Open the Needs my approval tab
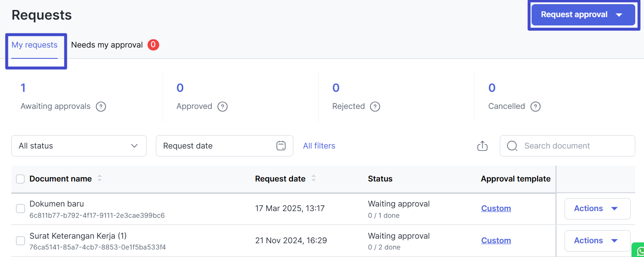The image size is (644, 257). point(107,45)
